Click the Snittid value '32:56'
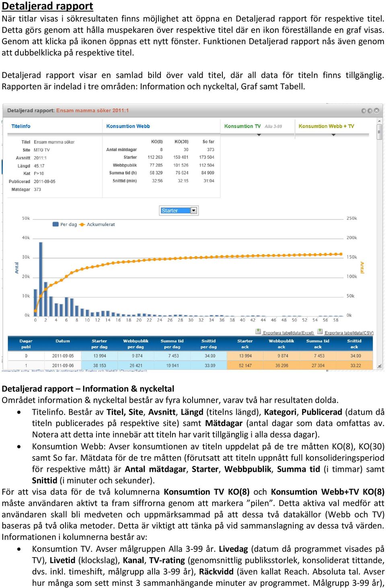Screen dimensions: 386x588 pyautogui.click(x=157, y=181)
